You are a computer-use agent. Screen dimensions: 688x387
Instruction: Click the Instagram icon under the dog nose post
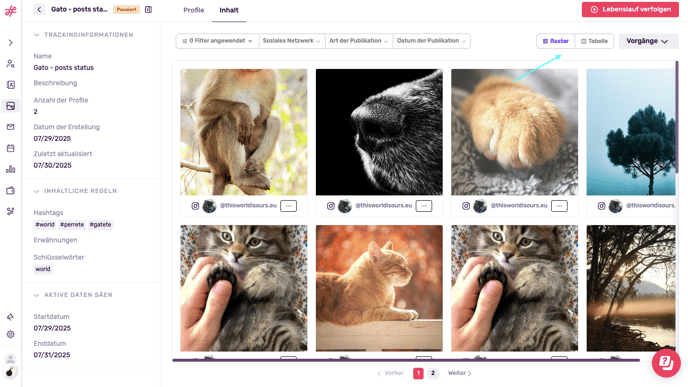(331, 206)
